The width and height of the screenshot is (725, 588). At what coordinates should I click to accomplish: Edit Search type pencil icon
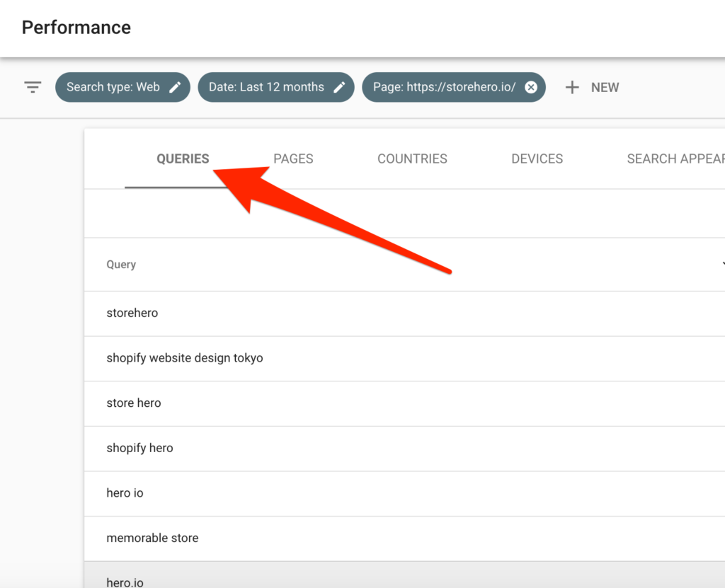pyautogui.click(x=176, y=87)
